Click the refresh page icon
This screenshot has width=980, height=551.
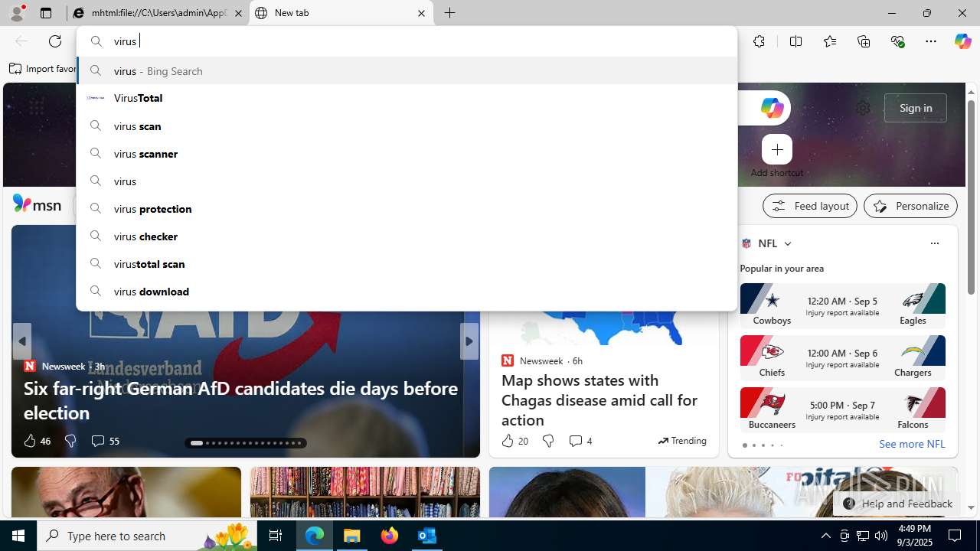coord(55,41)
